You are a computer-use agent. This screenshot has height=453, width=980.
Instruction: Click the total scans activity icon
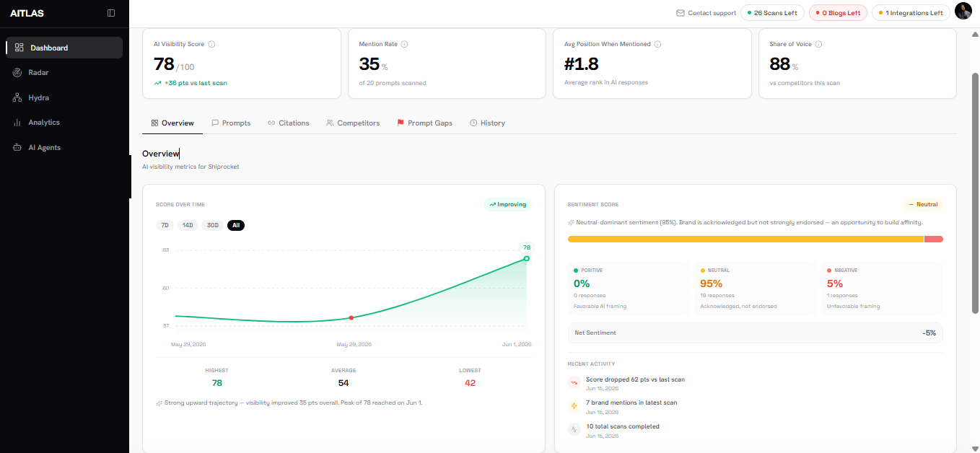tap(574, 429)
